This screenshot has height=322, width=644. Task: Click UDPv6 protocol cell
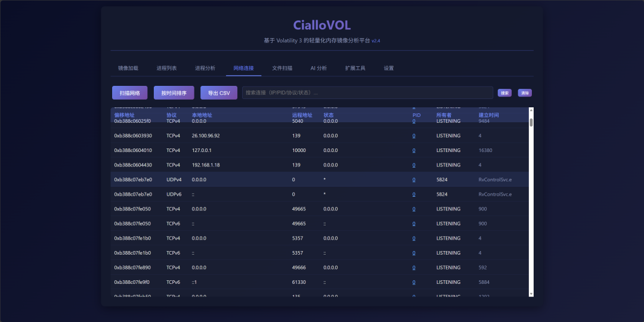174,194
